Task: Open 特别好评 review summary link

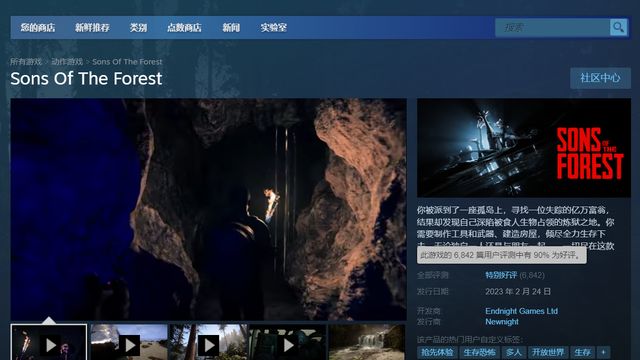Action: coord(501,275)
